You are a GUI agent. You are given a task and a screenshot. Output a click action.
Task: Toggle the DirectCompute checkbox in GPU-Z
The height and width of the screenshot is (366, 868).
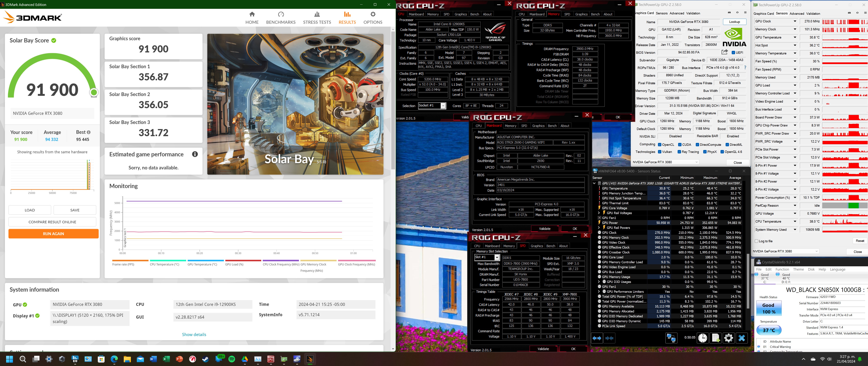point(697,145)
